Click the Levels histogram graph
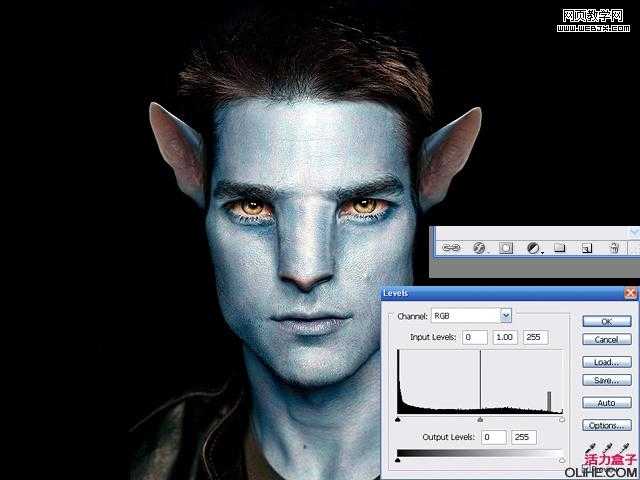The height and width of the screenshot is (480, 640). tap(480, 382)
